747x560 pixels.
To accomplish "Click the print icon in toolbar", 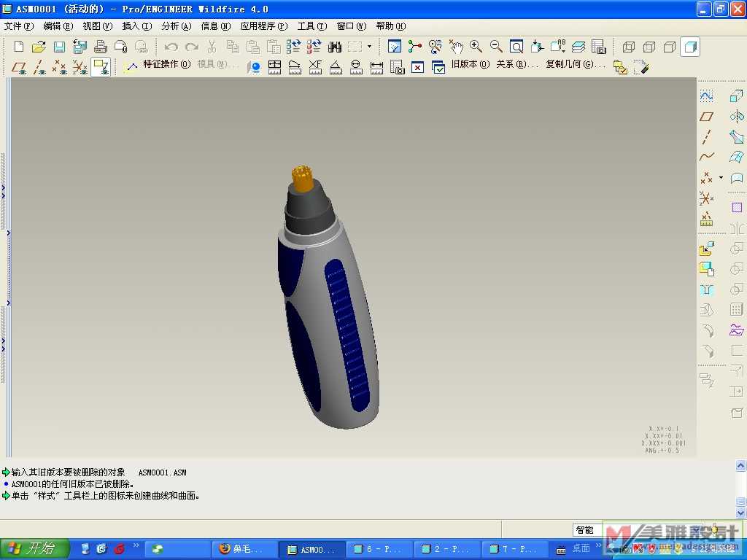I will [101, 47].
